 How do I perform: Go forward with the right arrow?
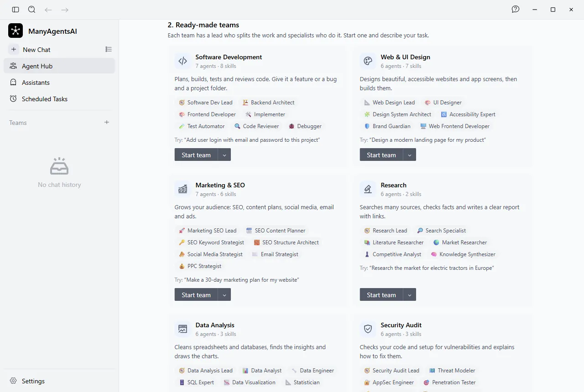65,10
